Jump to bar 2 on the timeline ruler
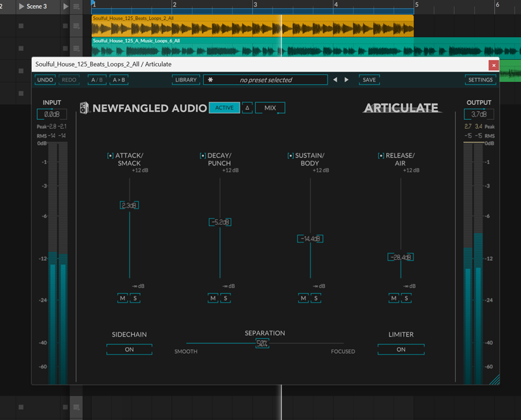Viewport: 521px width, 420px height. [x=175, y=5]
